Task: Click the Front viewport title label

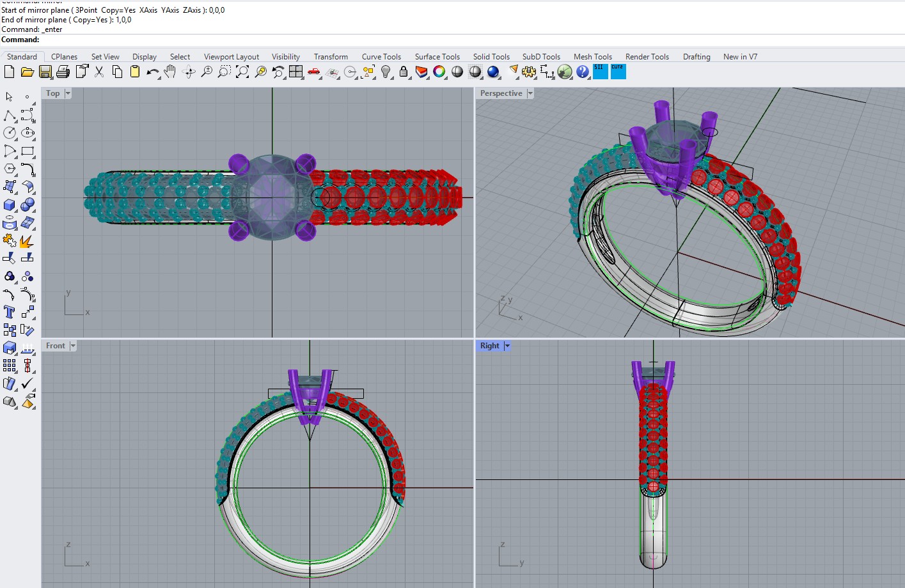Action: [x=55, y=346]
